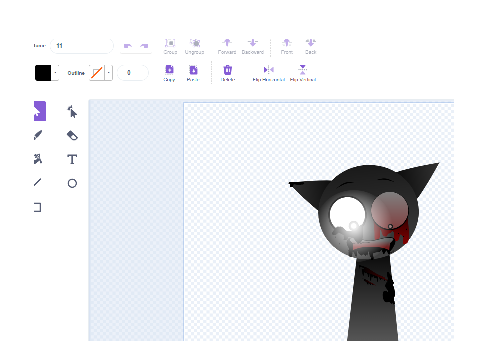Choose the Text tool
Screen dimensions: 480x360
click(x=72, y=159)
